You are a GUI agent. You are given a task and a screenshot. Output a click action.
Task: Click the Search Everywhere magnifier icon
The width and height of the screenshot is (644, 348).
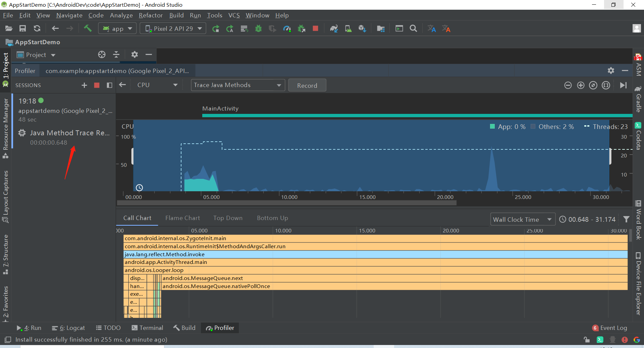click(x=413, y=28)
